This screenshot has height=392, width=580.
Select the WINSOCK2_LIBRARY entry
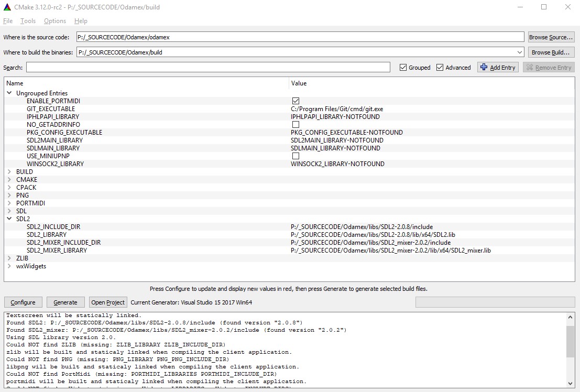coord(55,164)
